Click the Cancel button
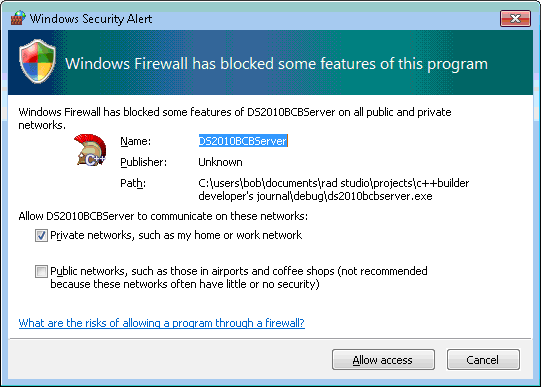The image size is (541, 387). coord(483,360)
